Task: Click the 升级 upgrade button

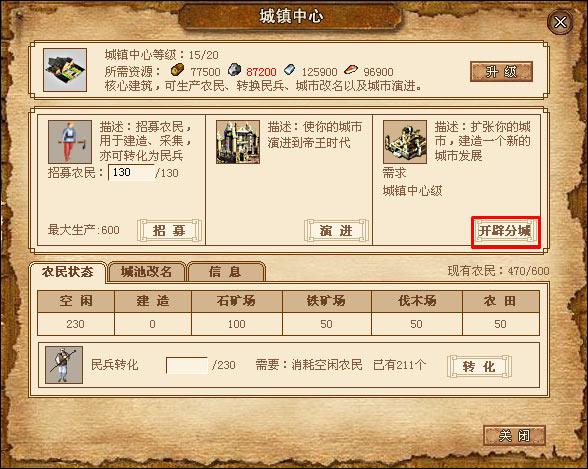Action: point(501,72)
